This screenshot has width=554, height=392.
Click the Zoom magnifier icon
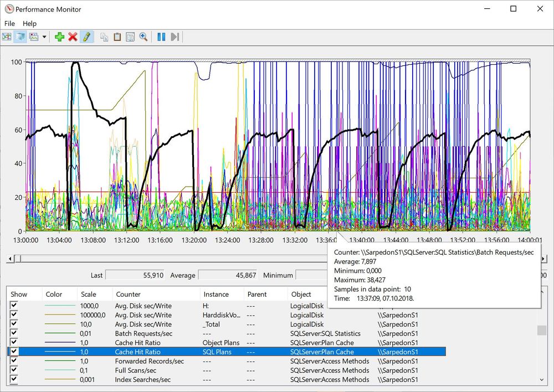(x=143, y=37)
